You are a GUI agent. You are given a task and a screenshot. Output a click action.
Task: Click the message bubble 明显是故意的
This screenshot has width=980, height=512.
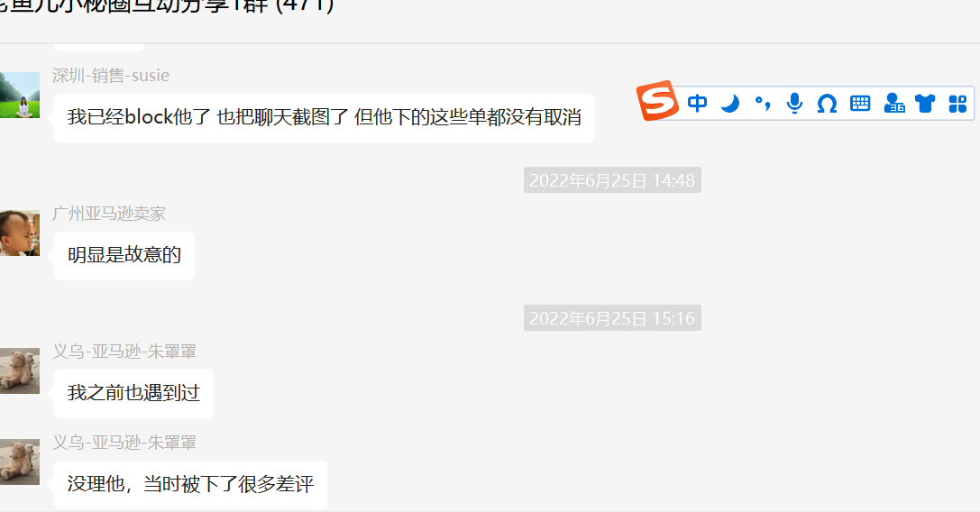click(124, 256)
